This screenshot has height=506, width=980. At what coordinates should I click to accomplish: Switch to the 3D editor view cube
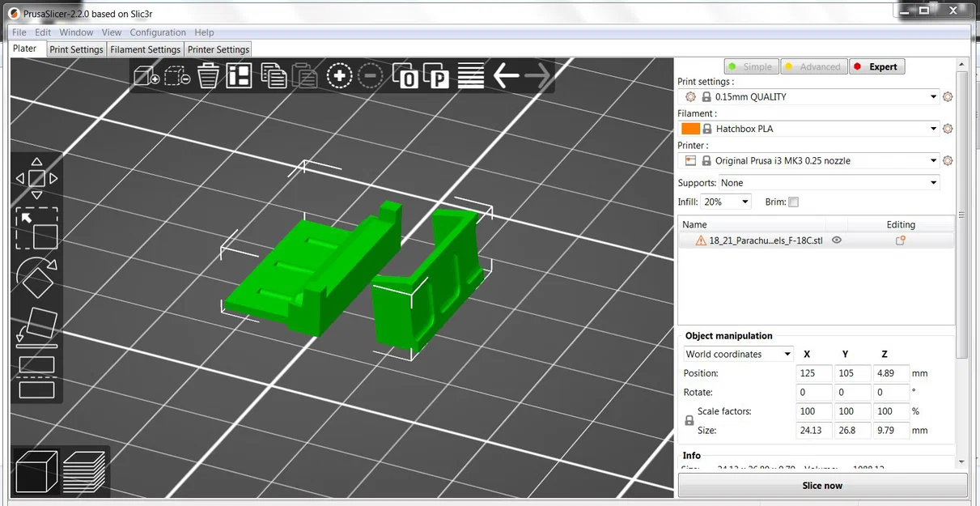(x=36, y=472)
